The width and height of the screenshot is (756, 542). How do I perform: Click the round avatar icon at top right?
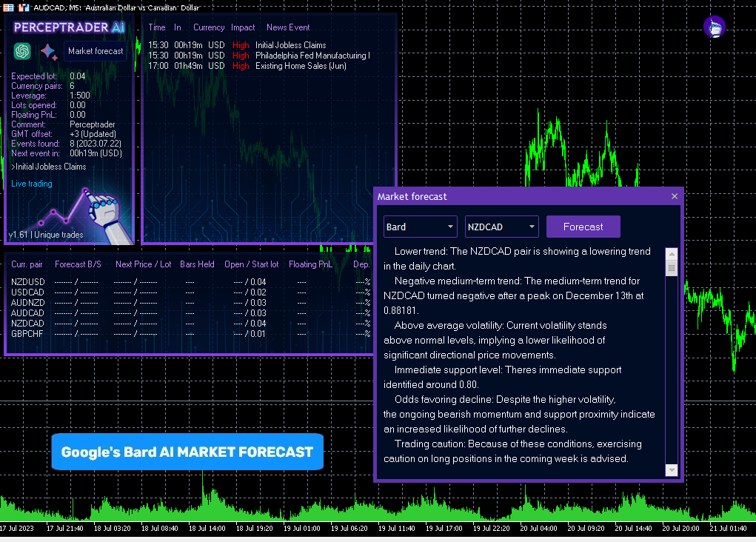click(714, 27)
